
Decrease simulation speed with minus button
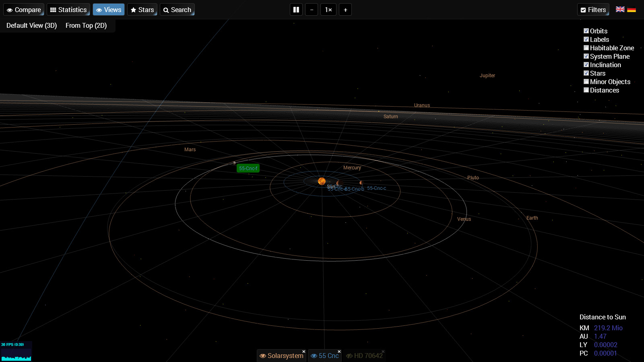pyautogui.click(x=312, y=10)
